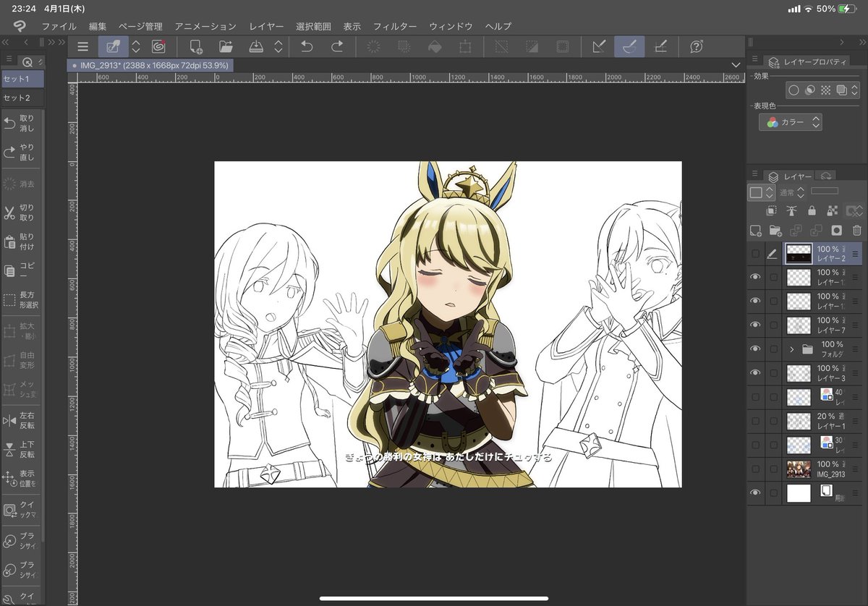The image size is (868, 606).
Task: Select the sub tool pen icon in command bar
Action: click(x=113, y=47)
